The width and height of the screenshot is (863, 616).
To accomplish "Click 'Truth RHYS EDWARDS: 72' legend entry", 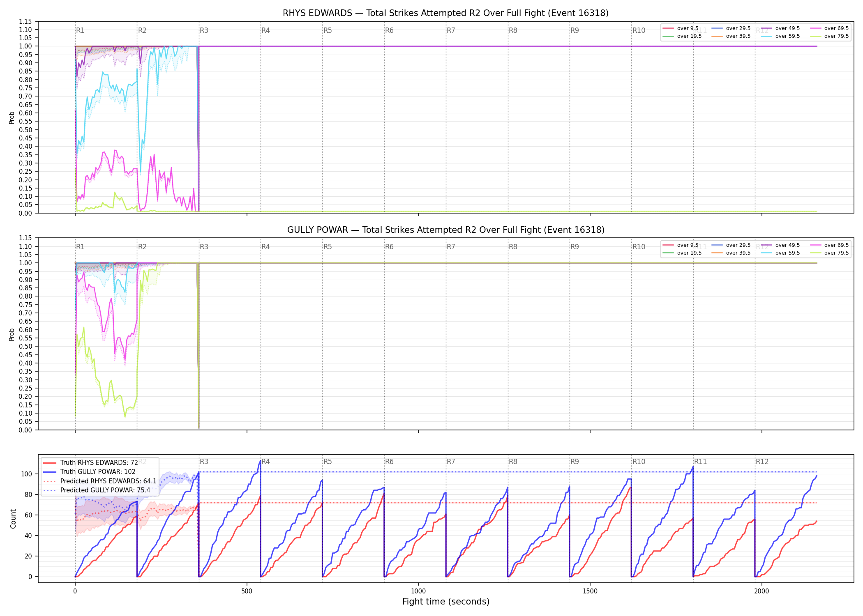I will click(x=90, y=462).
